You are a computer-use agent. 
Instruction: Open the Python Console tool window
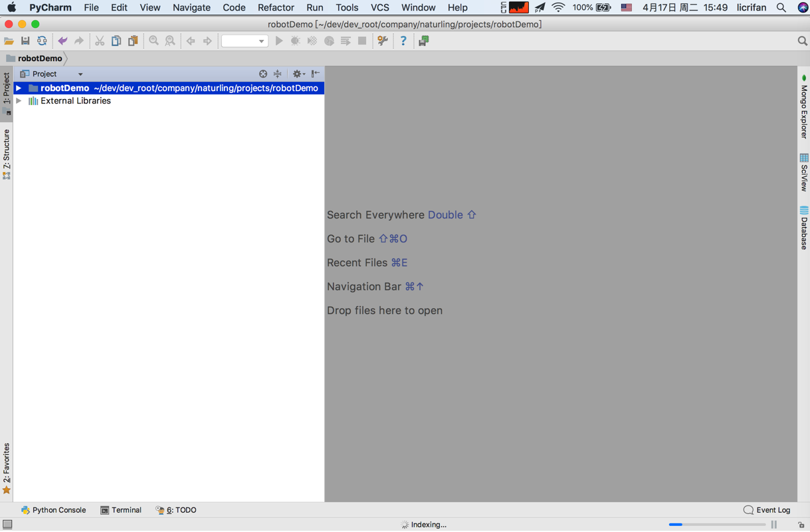click(x=53, y=510)
